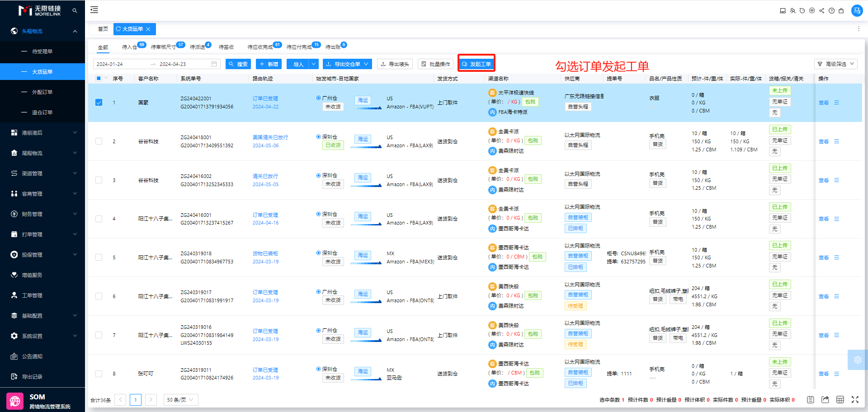Open the row menu icon for ZG240416001

pyautogui.click(x=837, y=219)
